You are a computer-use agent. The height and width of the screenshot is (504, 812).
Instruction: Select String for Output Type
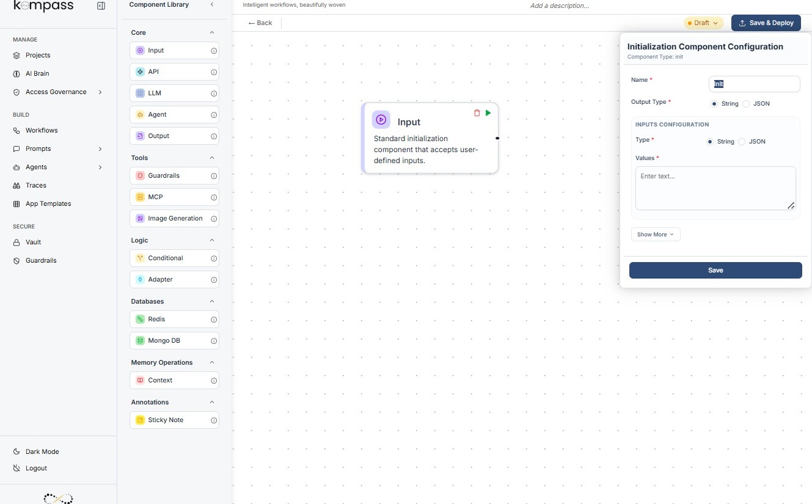click(x=714, y=104)
